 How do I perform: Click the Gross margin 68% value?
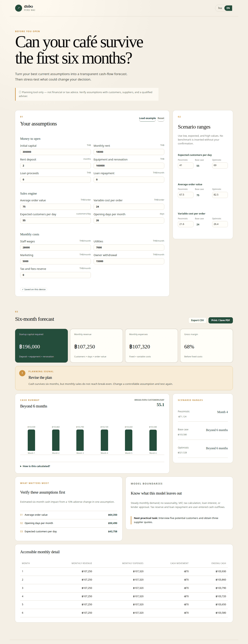[189, 347]
